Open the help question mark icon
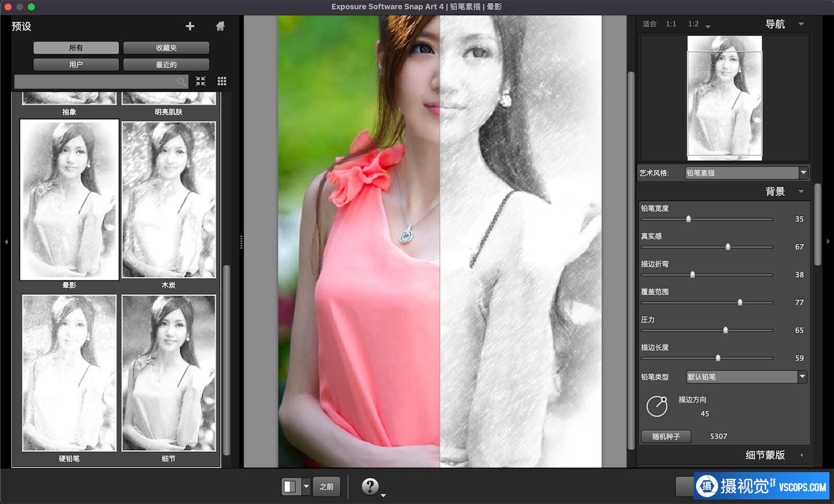Viewport: 834px width, 504px height. point(370,486)
